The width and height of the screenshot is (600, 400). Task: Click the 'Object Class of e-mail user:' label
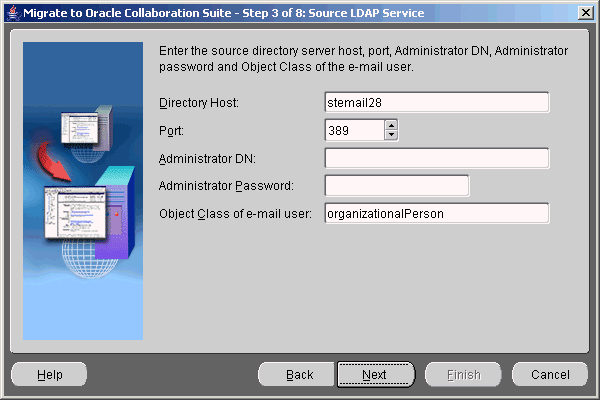(235, 214)
